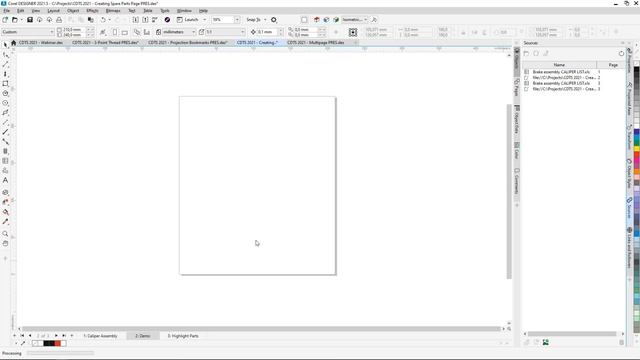
Task: Click the New document icon
Action: click(5, 20)
